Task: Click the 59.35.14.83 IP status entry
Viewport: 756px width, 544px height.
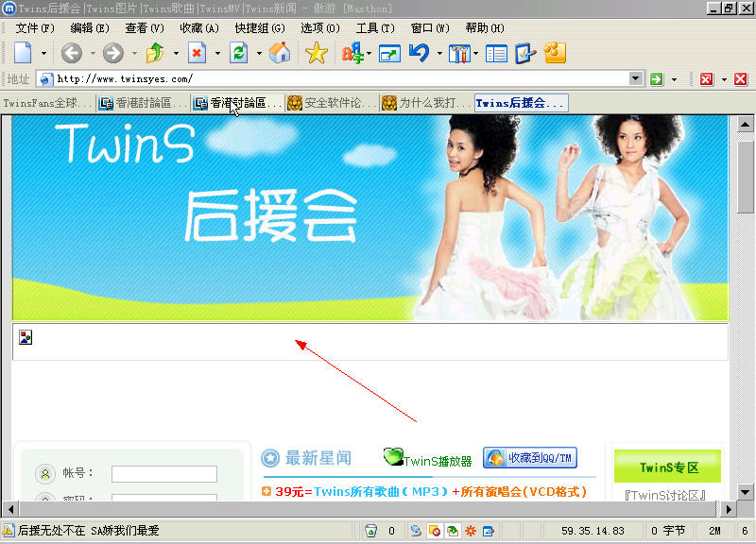Action: tap(593, 531)
